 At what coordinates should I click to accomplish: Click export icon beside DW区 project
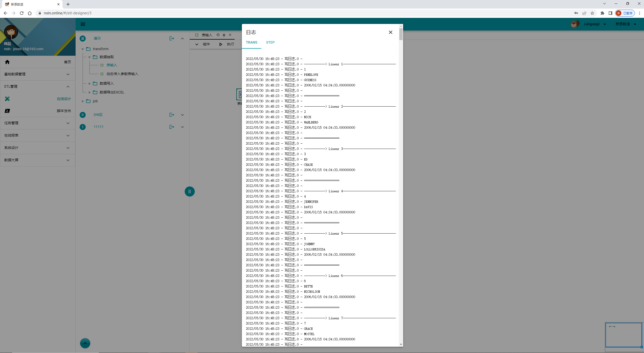[172, 115]
